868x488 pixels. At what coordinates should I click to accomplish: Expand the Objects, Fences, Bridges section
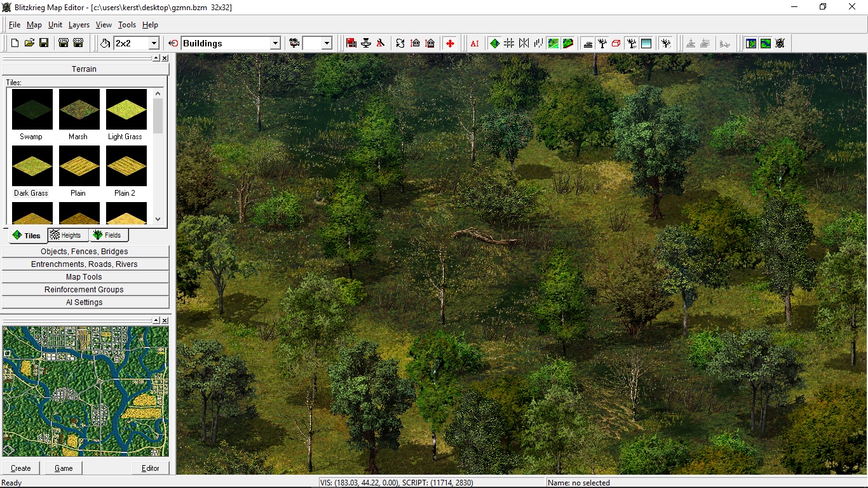click(86, 252)
